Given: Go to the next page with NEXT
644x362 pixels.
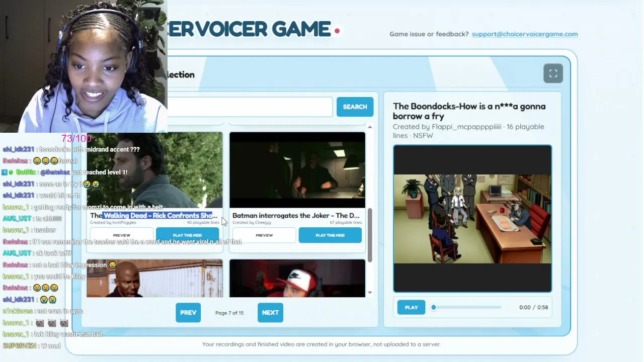Looking at the screenshot, I should point(270,313).
